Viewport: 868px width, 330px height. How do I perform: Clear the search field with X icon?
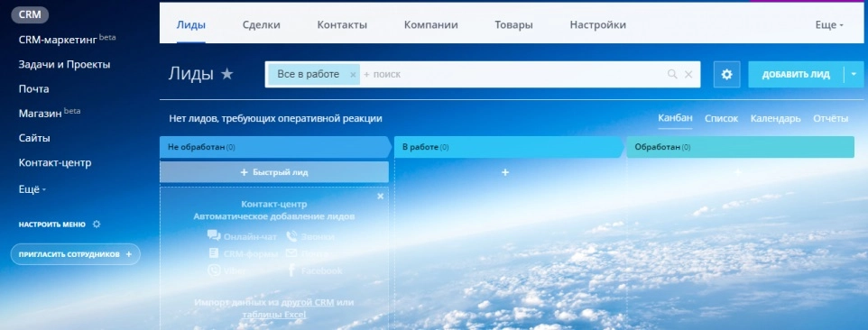[x=688, y=74]
